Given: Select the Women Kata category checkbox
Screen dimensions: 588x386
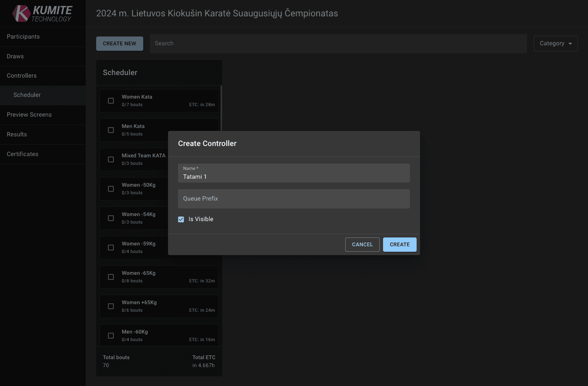Looking at the screenshot, I should point(110,101).
